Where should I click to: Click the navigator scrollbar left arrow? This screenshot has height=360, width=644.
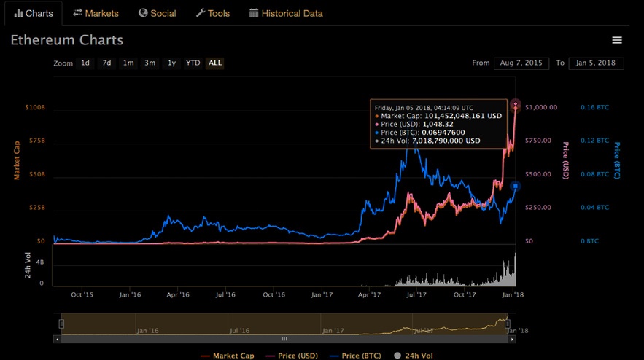57,339
